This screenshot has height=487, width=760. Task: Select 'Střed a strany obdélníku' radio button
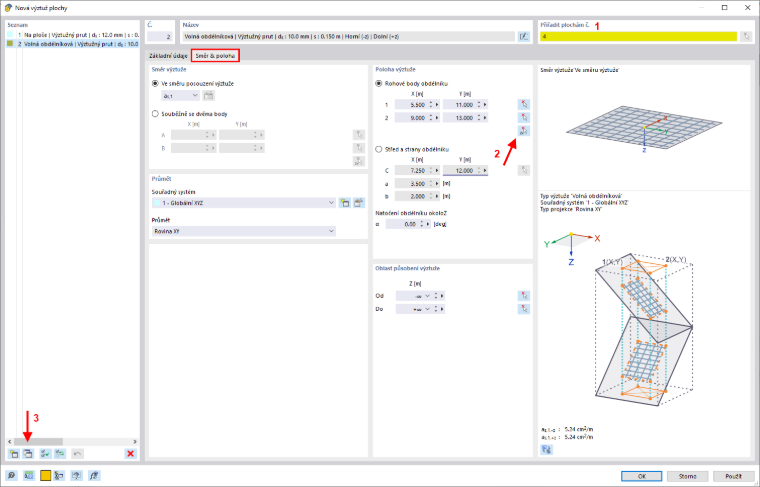click(379, 149)
